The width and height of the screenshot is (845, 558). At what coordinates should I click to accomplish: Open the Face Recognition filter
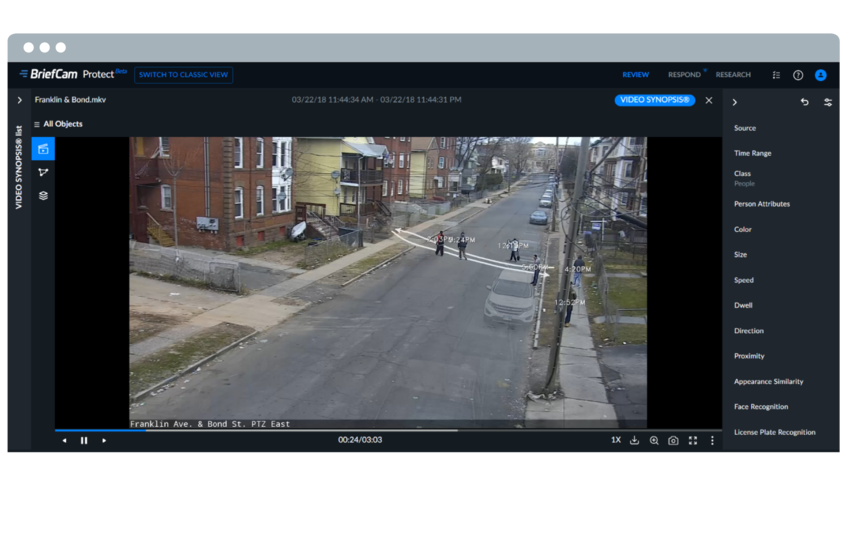click(760, 407)
